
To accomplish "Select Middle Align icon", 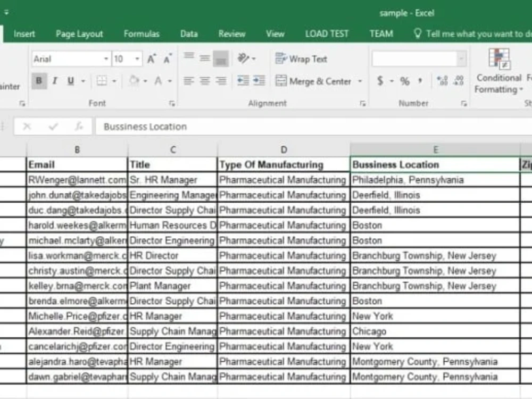I will (205, 58).
